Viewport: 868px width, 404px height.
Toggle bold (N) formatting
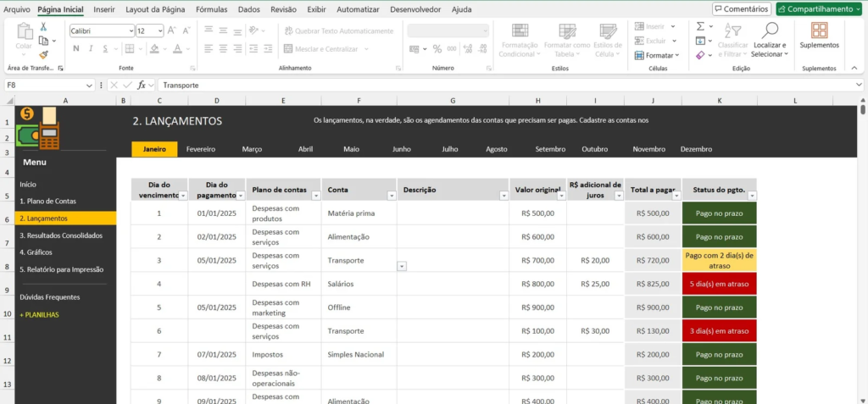click(76, 48)
